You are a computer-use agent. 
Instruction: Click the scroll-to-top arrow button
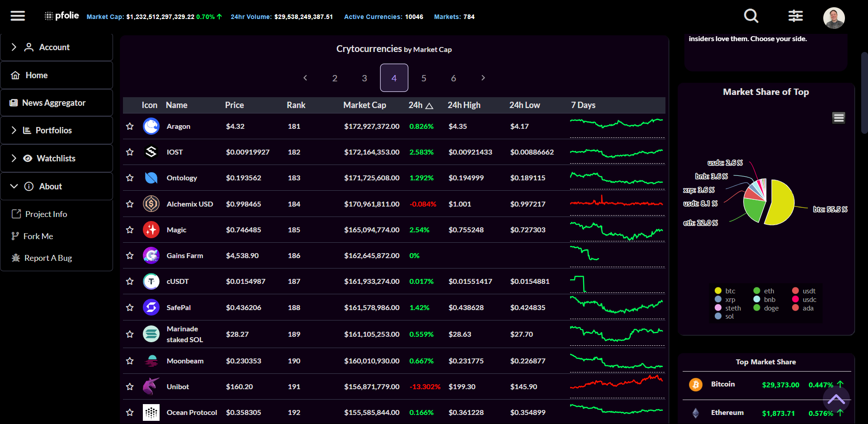tap(836, 400)
